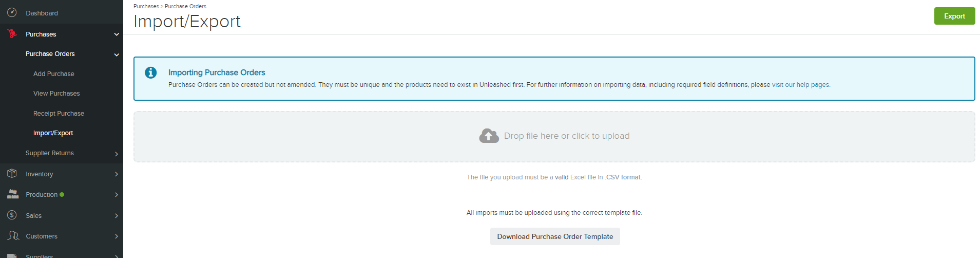This screenshot has height=258, width=980.
Task: Download Purchase Order Template button
Action: (x=555, y=236)
